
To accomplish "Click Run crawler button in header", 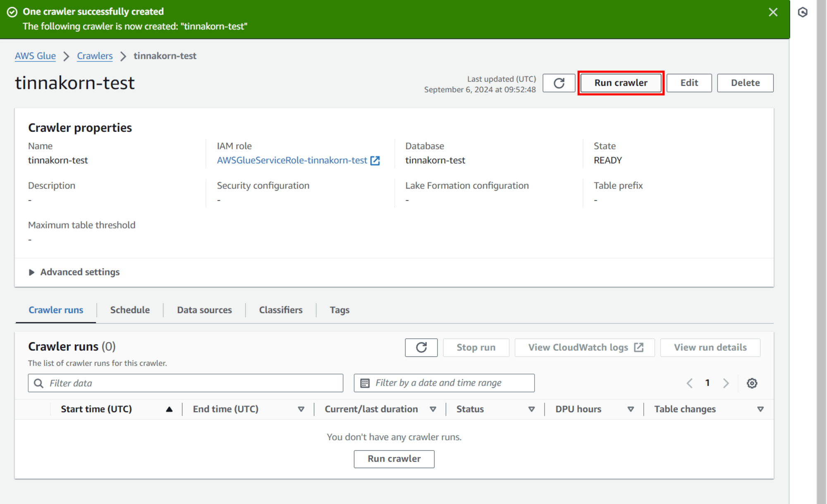I will (x=621, y=83).
